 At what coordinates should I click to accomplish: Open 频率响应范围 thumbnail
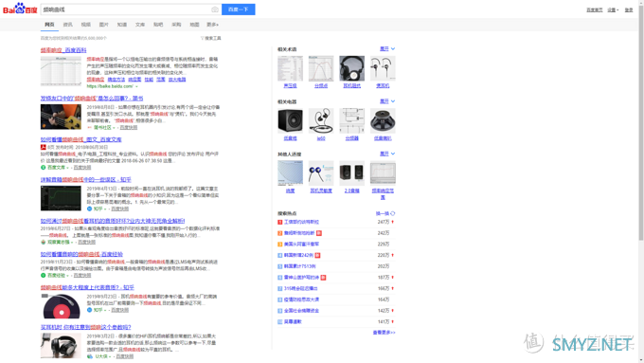383,173
